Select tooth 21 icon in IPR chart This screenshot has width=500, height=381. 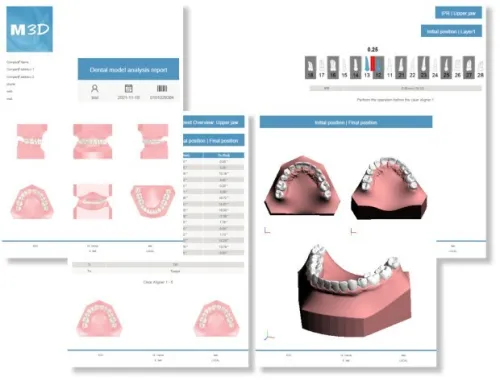[401, 67]
